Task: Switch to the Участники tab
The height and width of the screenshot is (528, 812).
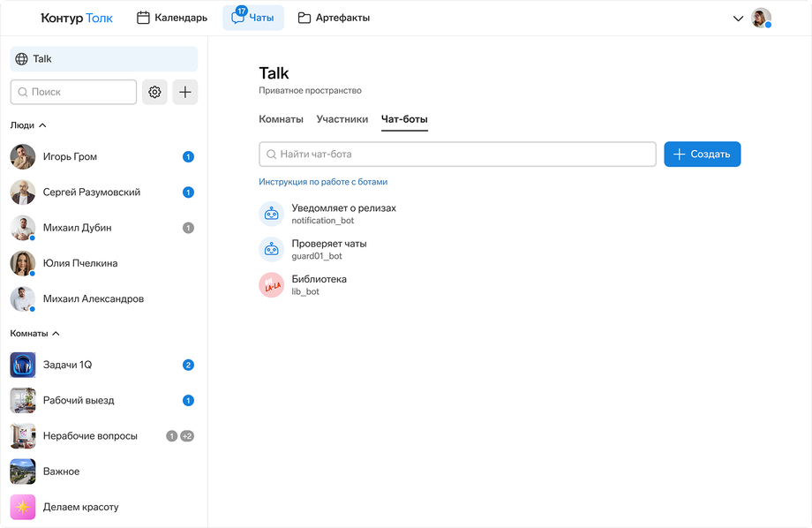Action: coord(342,119)
